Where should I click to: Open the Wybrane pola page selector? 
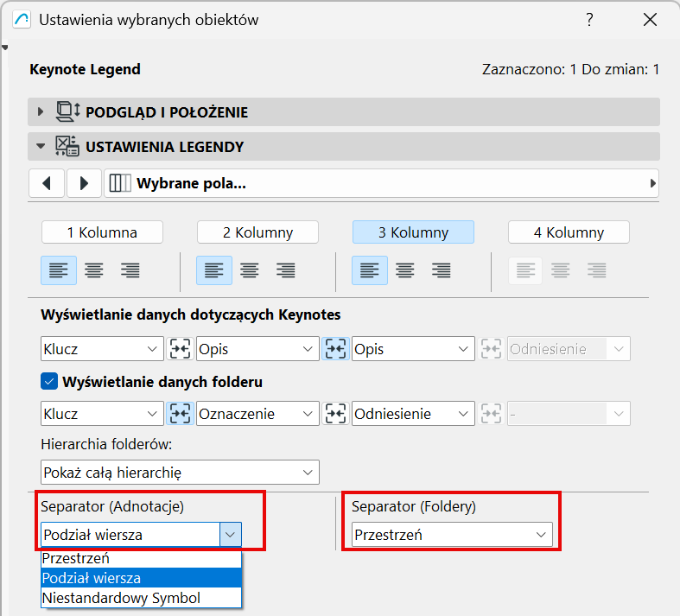380,183
